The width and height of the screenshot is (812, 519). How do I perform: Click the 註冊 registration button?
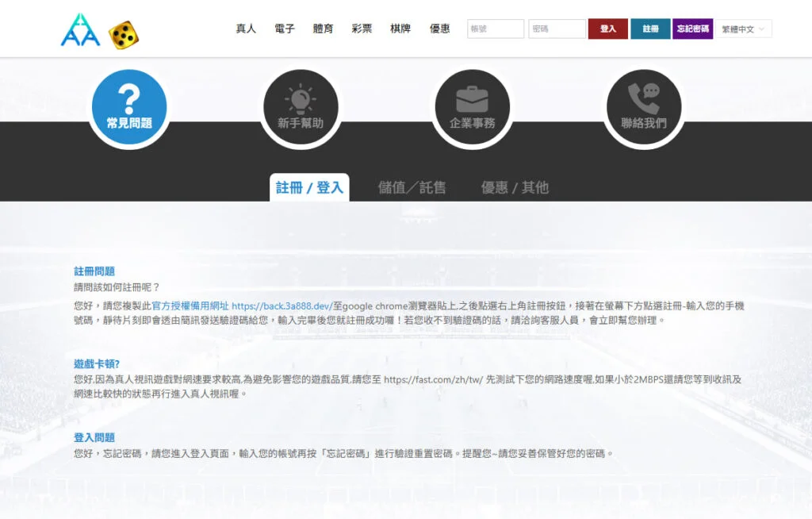(650, 28)
